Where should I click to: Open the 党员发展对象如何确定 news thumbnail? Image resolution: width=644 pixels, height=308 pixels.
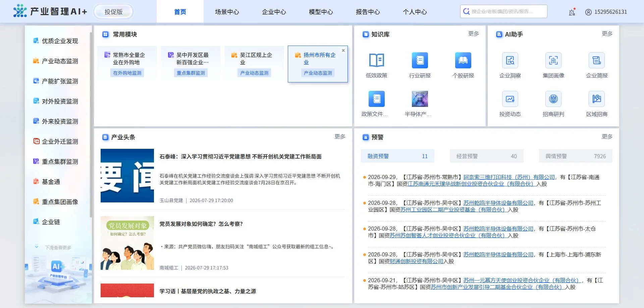[x=127, y=243]
